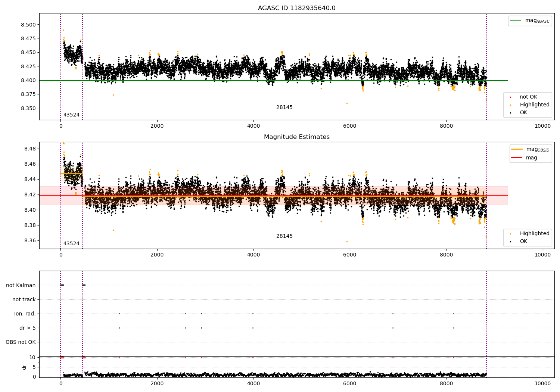Click the 'AGASC ID 1182935640.0' plot title
Image resolution: width=560 pixels, height=392 pixels.
pyautogui.click(x=296, y=8)
